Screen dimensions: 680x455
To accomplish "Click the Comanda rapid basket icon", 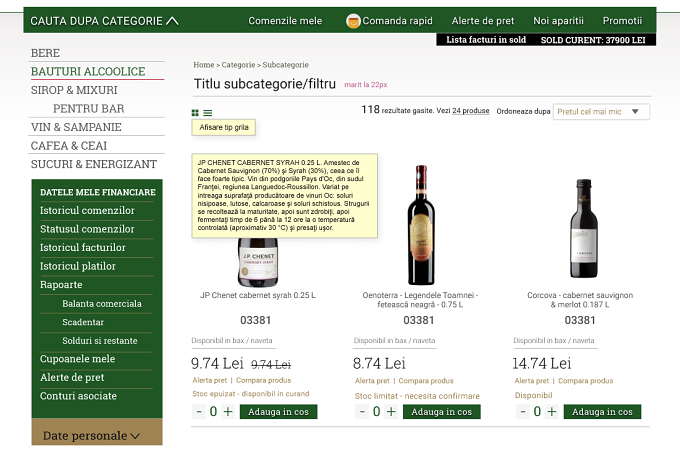I will [x=353, y=21].
